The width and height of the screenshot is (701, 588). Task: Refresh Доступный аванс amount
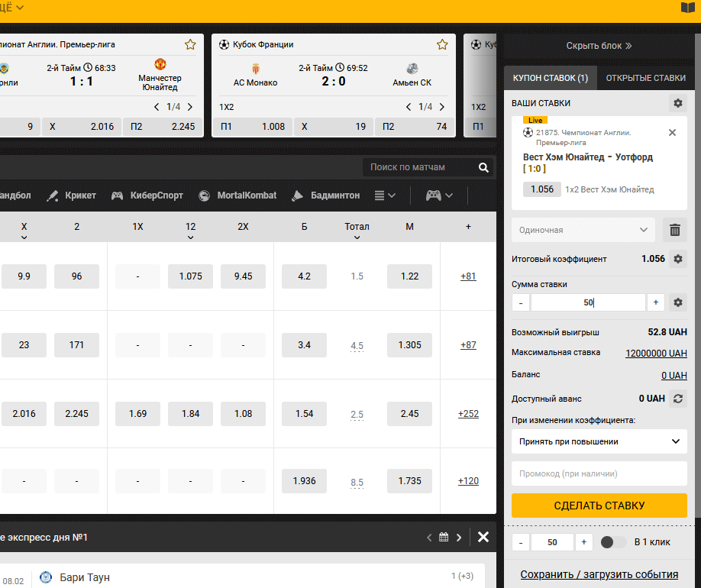[678, 399]
